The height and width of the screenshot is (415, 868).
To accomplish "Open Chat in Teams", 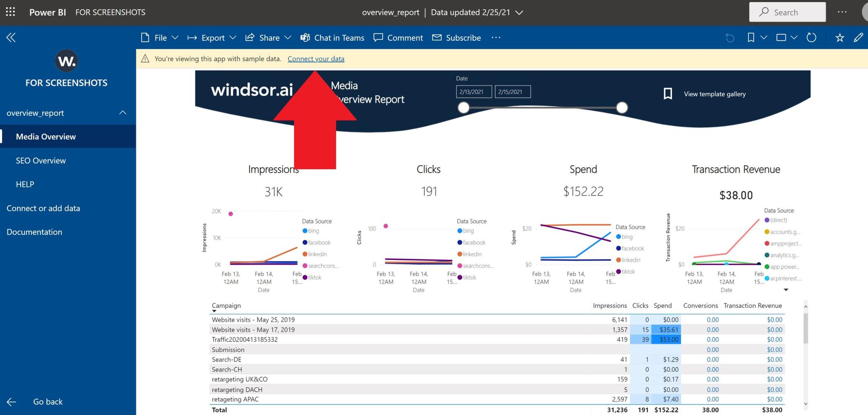I will 332,38.
